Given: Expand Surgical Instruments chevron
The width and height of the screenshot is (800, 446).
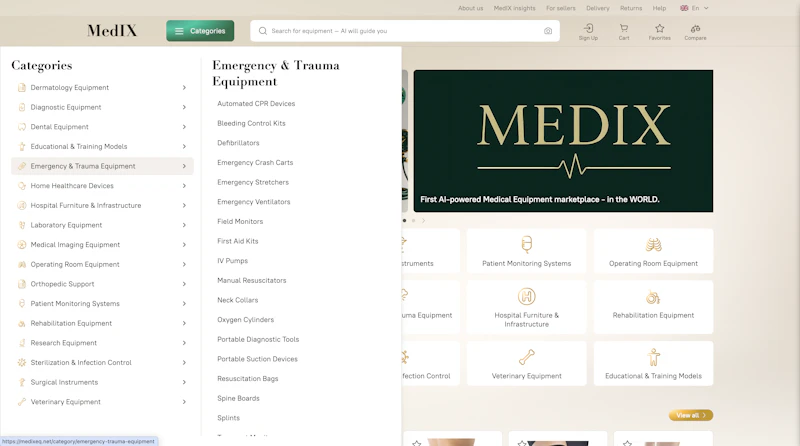Looking at the screenshot, I should (184, 382).
